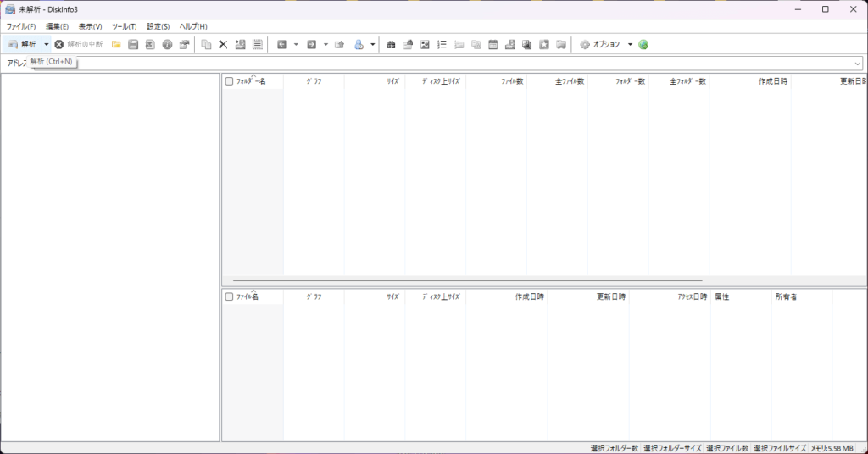868x454 pixels.
Task: Click the star favorites icon in toolbar
Action: (544, 44)
